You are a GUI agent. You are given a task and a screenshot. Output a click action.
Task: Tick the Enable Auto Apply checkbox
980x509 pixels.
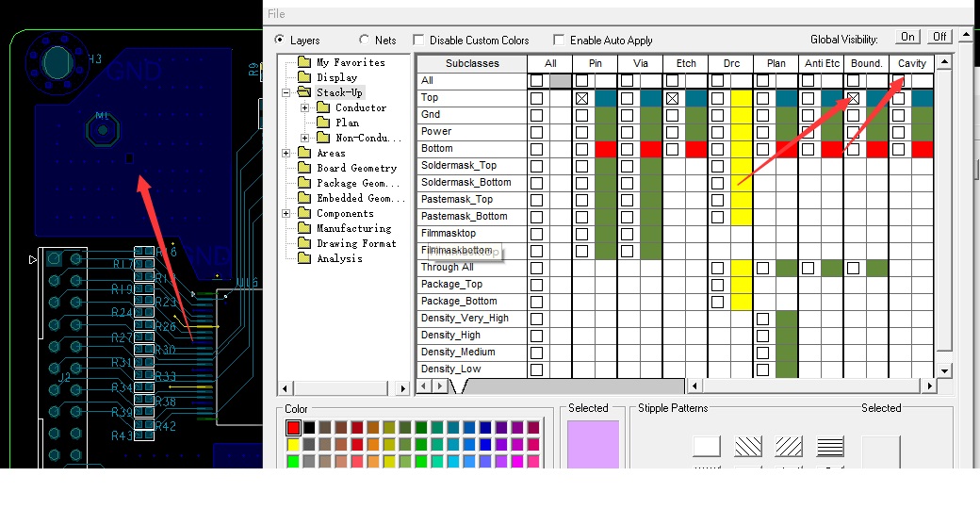coord(559,41)
